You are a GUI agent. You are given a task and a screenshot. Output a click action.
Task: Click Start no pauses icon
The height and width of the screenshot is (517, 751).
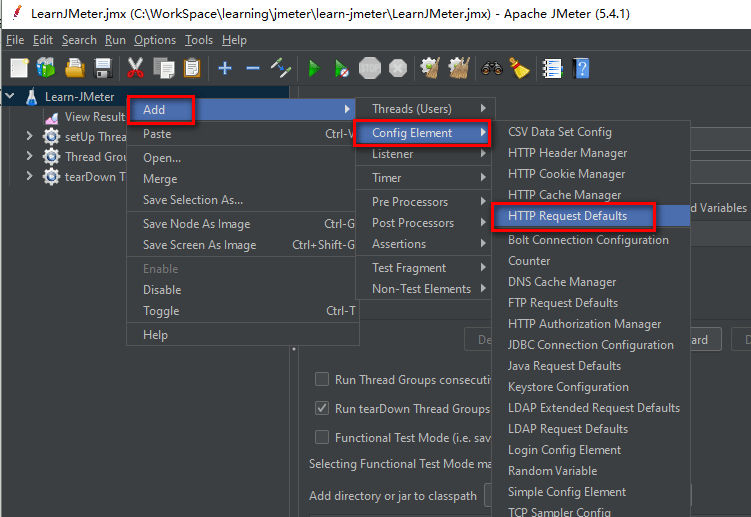341,69
